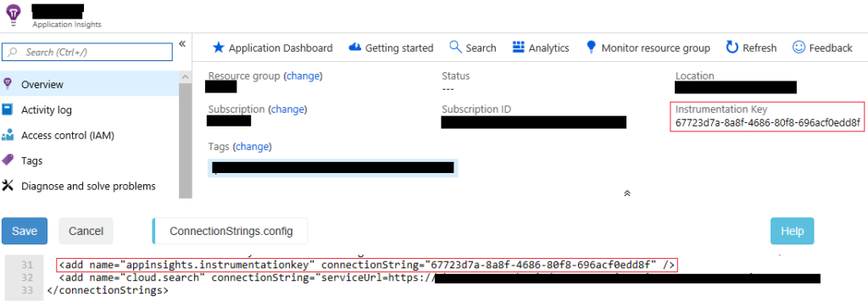868x308 pixels.
Task: Open Monitor resource group
Action: [648, 48]
